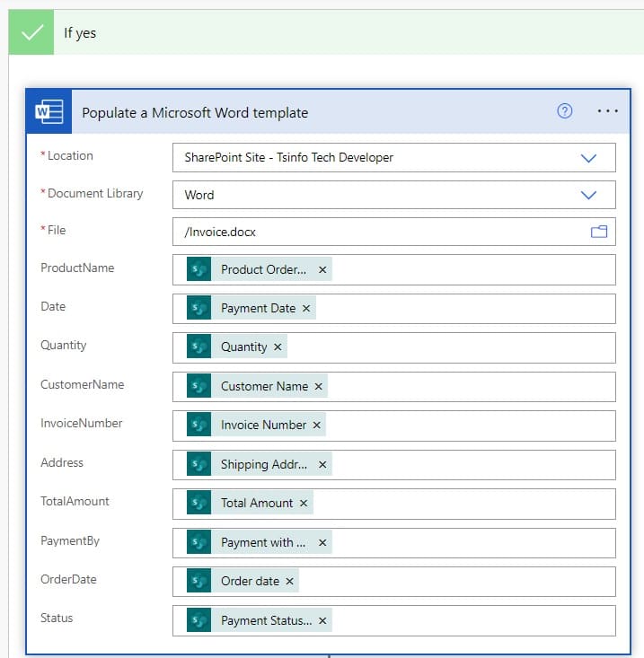Click the TotalAmount field label
The image size is (644, 658).
(75, 501)
